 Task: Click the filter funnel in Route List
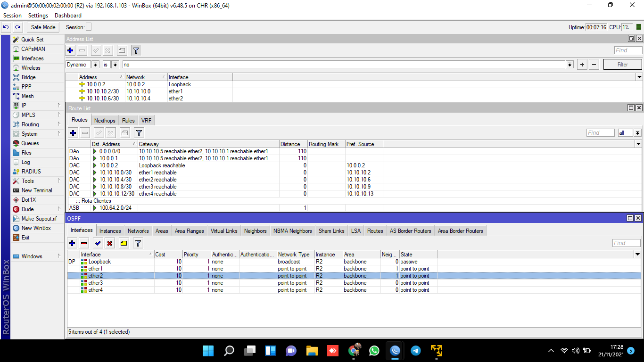coord(139,133)
